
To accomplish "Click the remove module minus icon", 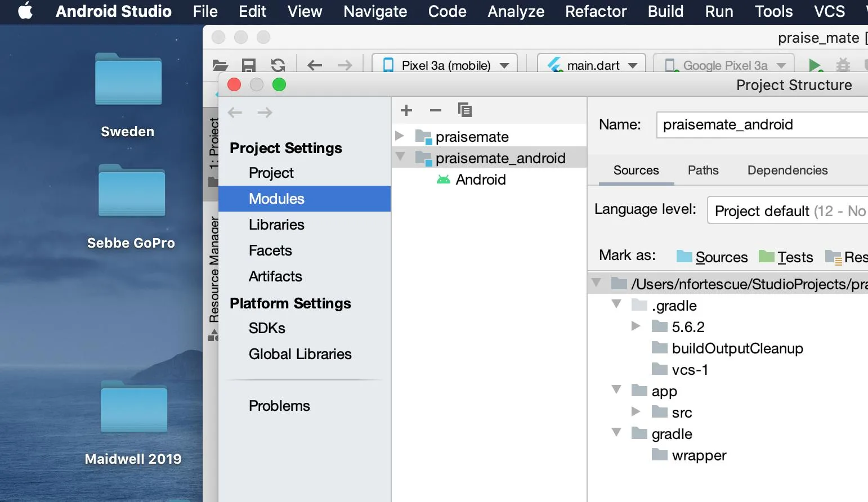I will click(436, 110).
